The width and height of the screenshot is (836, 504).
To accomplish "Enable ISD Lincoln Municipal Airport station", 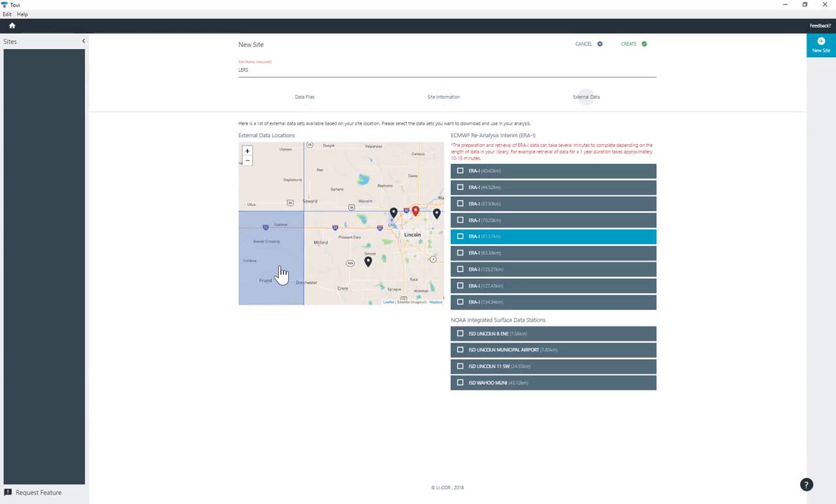I will [x=460, y=350].
